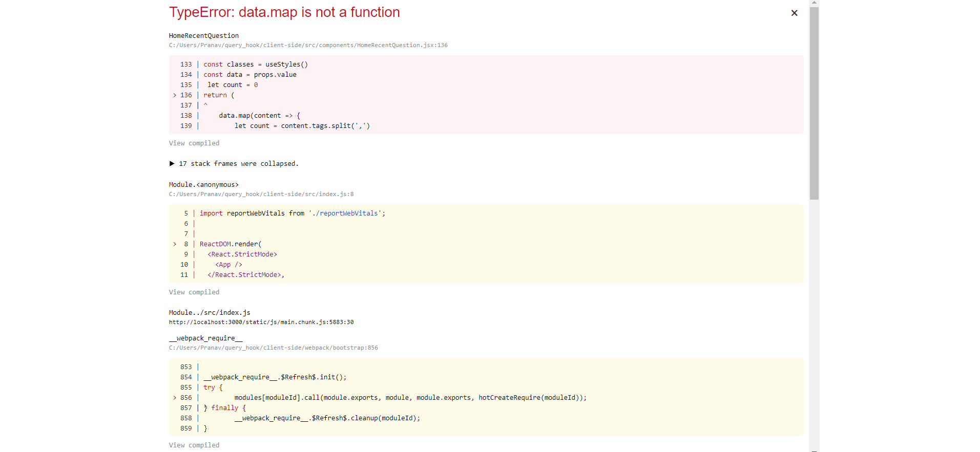Click line 11 closing React.StrictMode tag
The width and height of the screenshot is (980, 452).
[246, 275]
